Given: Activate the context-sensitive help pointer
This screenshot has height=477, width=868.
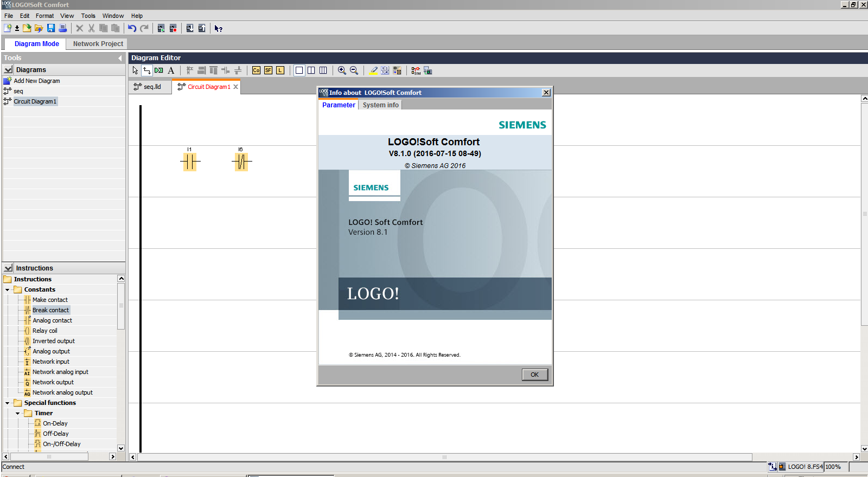Looking at the screenshot, I should click(219, 28).
